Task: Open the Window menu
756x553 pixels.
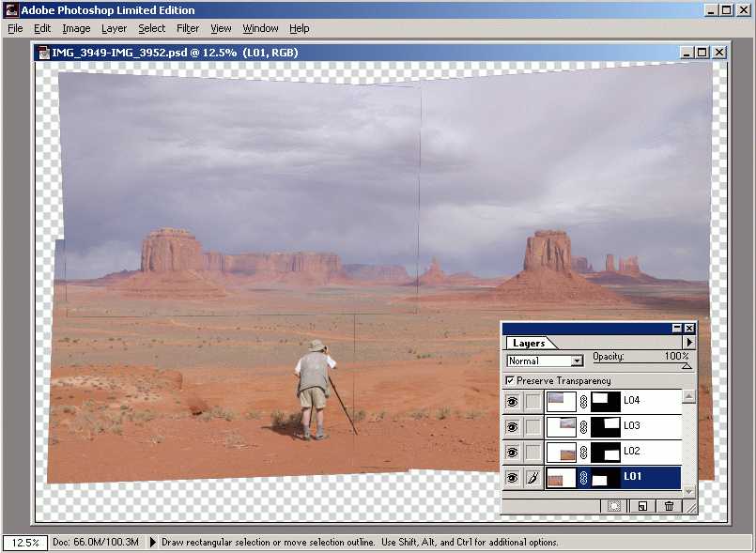Action: [260, 28]
